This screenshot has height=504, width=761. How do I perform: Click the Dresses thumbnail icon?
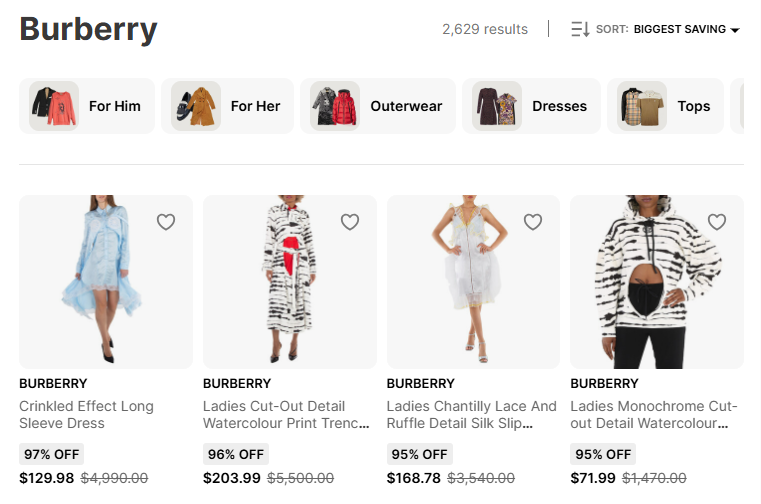(497, 106)
